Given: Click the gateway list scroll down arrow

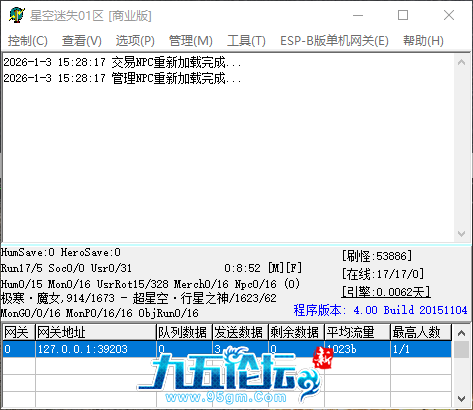Looking at the screenshot, I should click(461, 399).
